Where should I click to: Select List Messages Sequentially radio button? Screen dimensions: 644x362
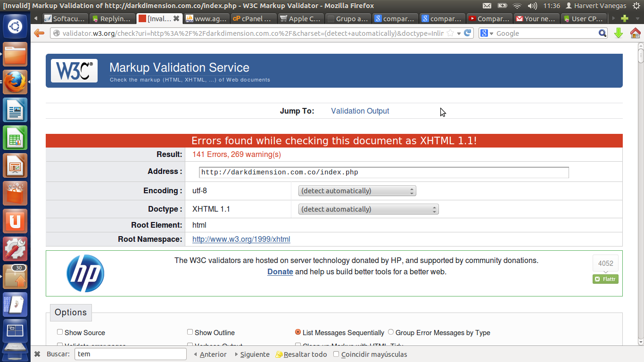pos(298,332)
